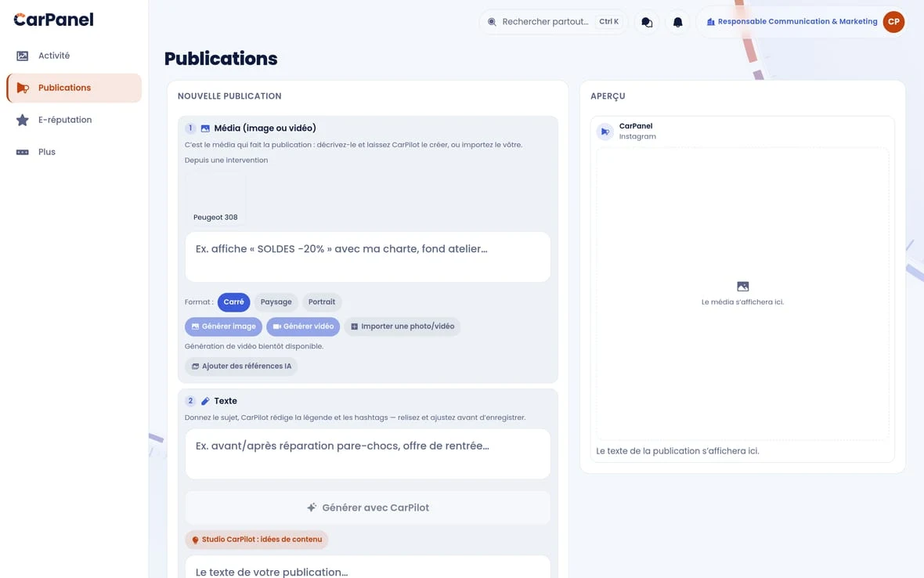Click Générer avec CarPilot button

tap(368, 508)
